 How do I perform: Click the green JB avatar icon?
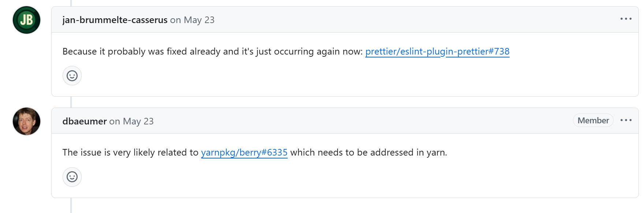click(26, 20)
